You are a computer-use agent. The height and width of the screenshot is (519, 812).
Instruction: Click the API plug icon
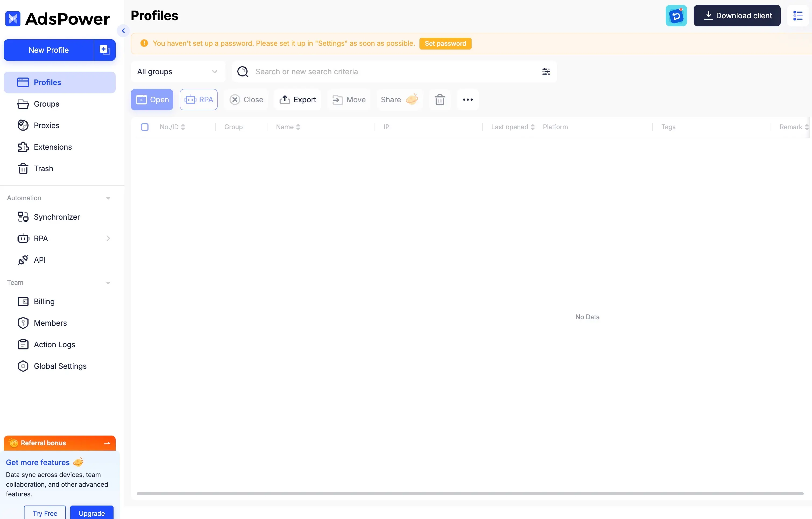click(23, 260)
